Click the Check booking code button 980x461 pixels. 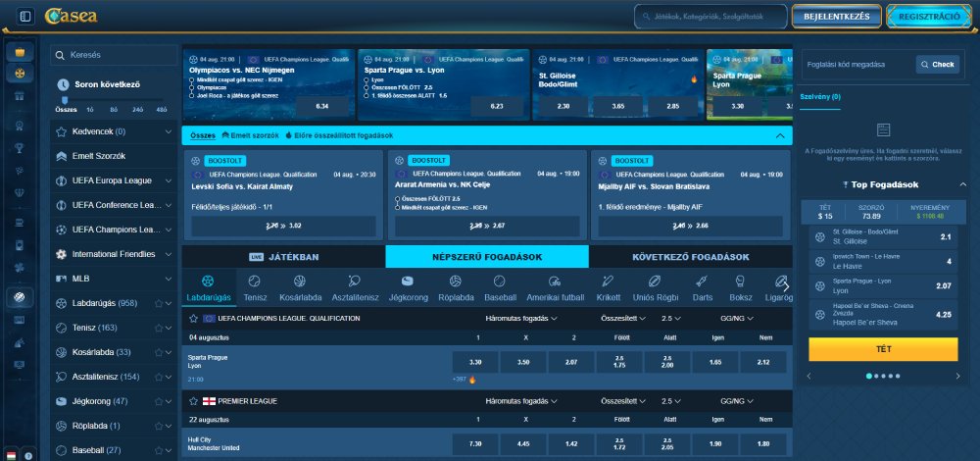click(x=938, y=65)
